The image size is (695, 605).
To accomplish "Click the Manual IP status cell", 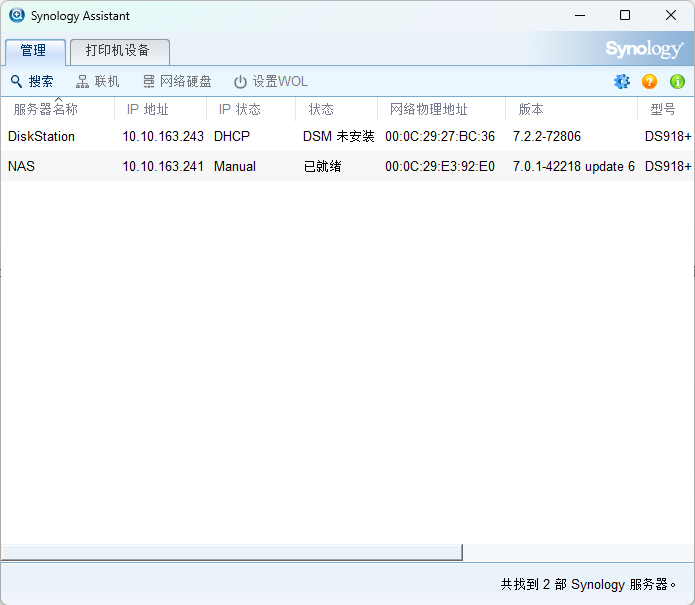I will click(x=234, y=166).
